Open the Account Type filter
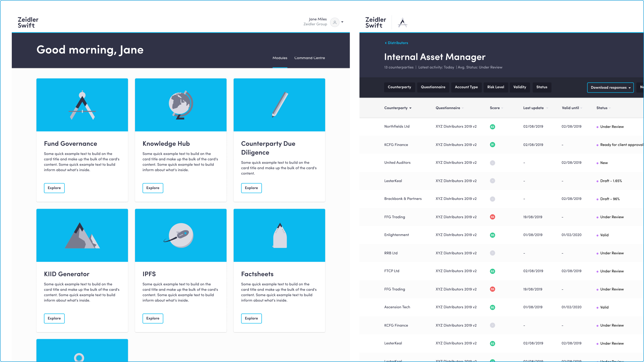The image size is (644, 362). pos(466,87)
